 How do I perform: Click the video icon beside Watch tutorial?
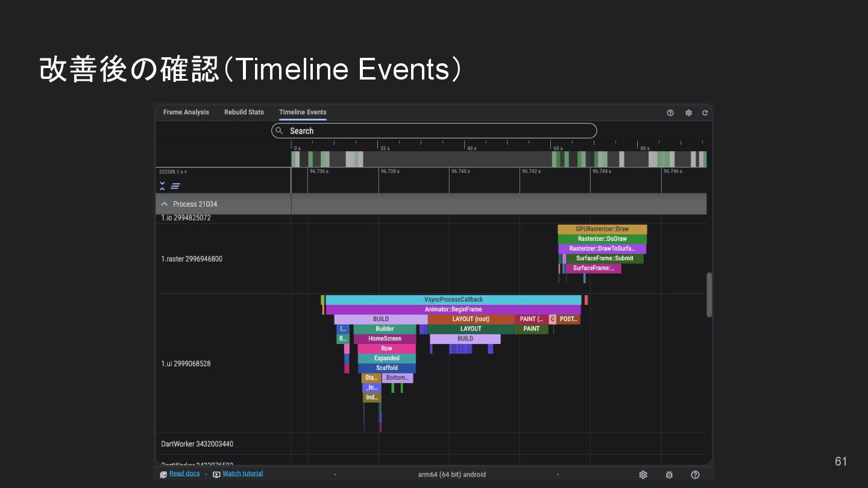tap(216, 474)
